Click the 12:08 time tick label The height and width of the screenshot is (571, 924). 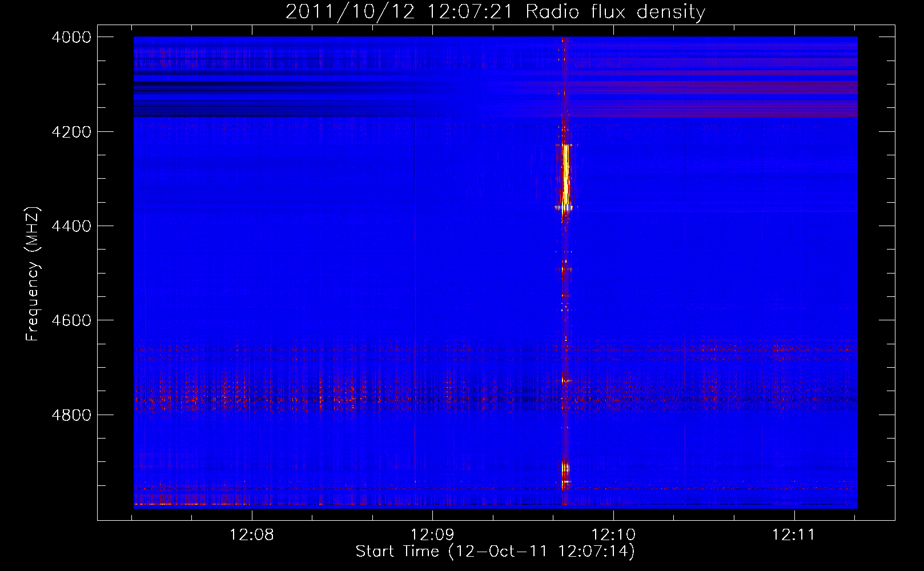pos(252,535)
